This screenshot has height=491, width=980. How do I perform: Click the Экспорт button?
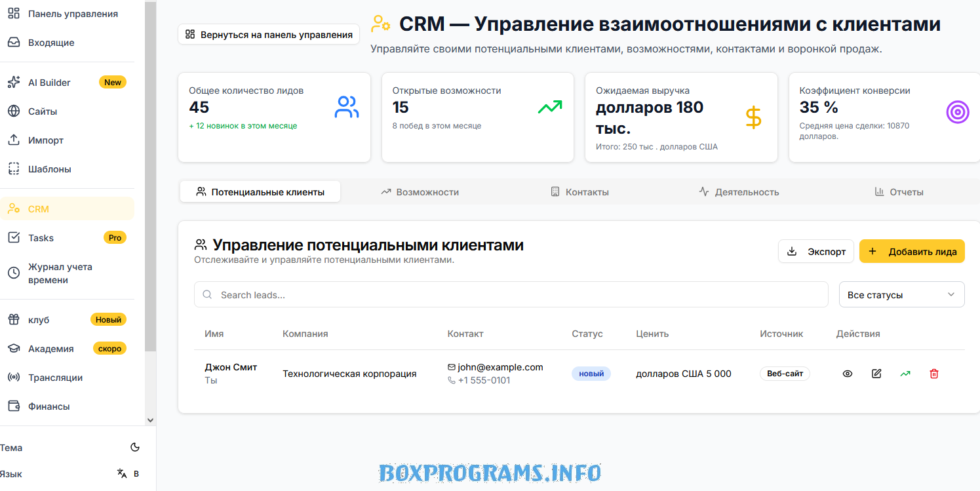click(x=816, y=252)
